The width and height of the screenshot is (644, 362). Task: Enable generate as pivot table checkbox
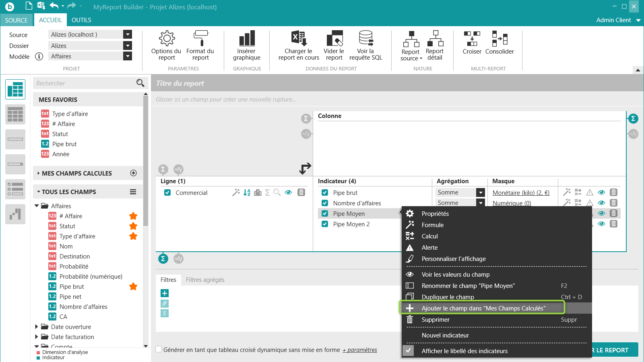159,350
